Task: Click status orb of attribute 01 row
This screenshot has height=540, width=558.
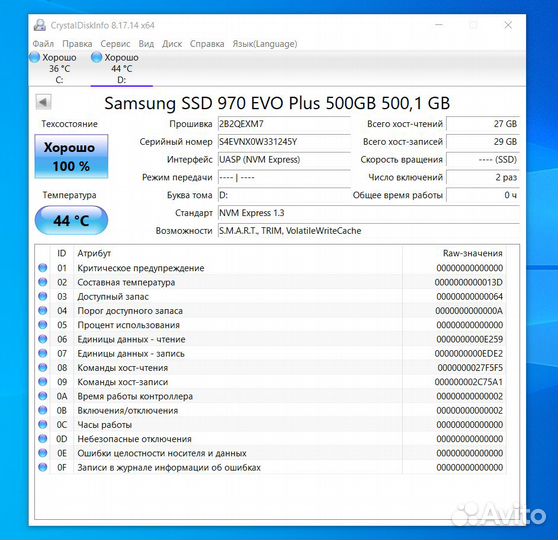Action: [43, 268]
